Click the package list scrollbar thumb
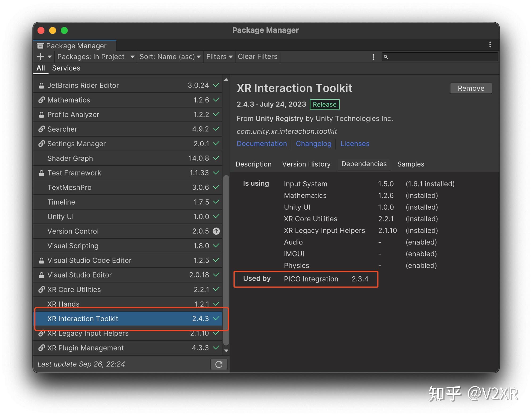 tap(226, 260)
